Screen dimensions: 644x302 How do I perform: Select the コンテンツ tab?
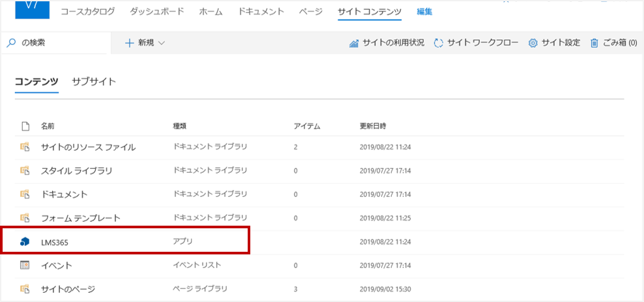point(37,82)
